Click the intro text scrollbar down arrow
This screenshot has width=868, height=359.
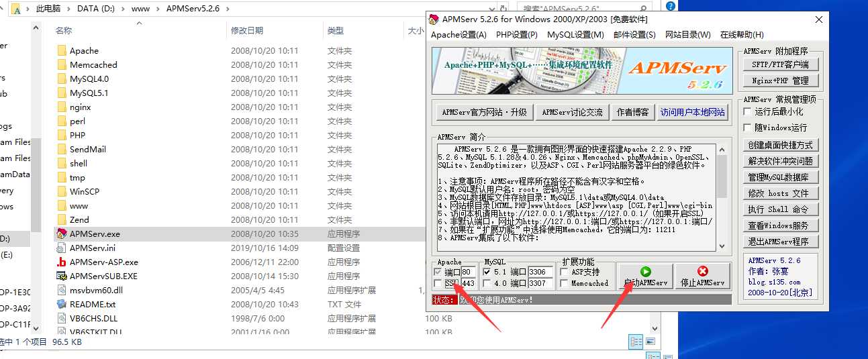722,246
